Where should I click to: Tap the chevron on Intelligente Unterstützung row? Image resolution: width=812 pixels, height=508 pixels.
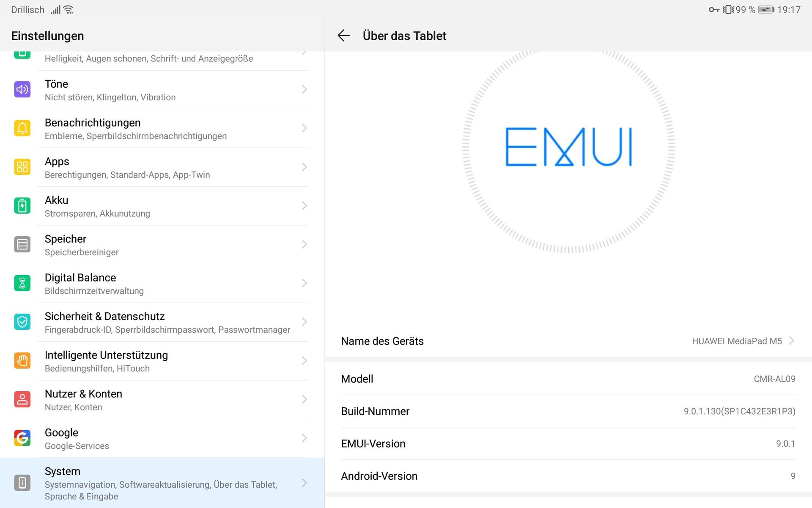pyautogui.click(x=304, y=361)
